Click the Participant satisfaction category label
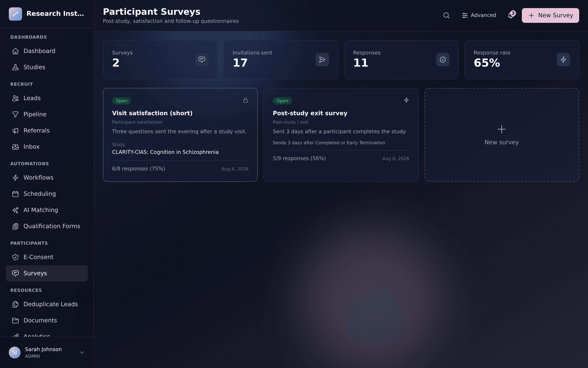The width and height of the screenshot is (588, 368). click(137, 122)
